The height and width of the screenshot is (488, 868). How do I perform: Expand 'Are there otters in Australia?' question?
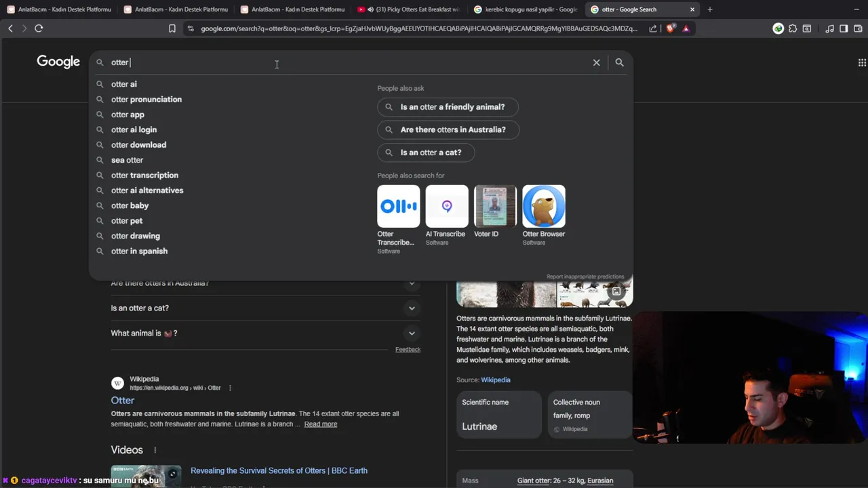(x=412, y=283)
